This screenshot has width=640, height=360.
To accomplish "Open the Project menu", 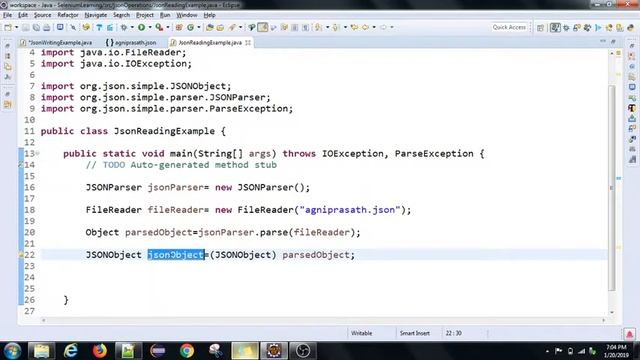I will click(144, 15).
